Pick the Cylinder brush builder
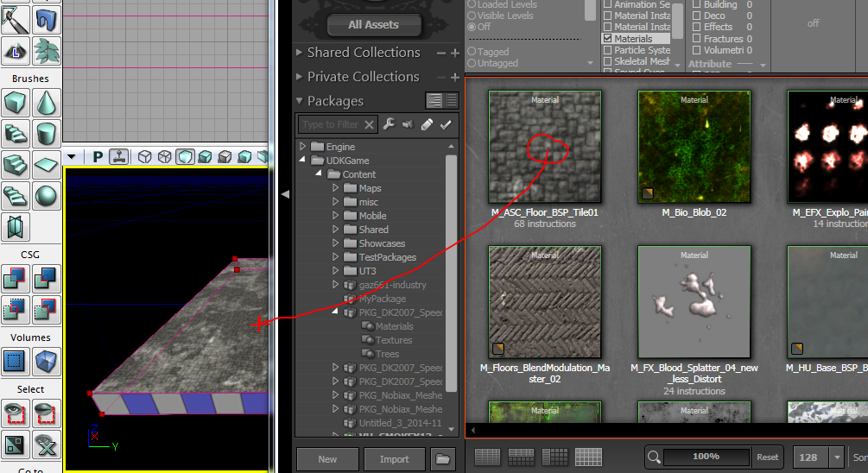 [46, 134]
